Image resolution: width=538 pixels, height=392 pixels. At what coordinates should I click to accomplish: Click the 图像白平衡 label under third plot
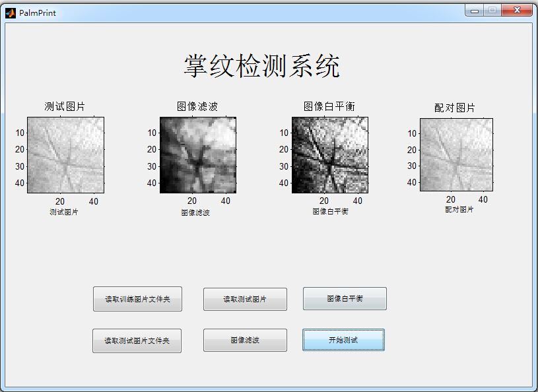(330, 211)
